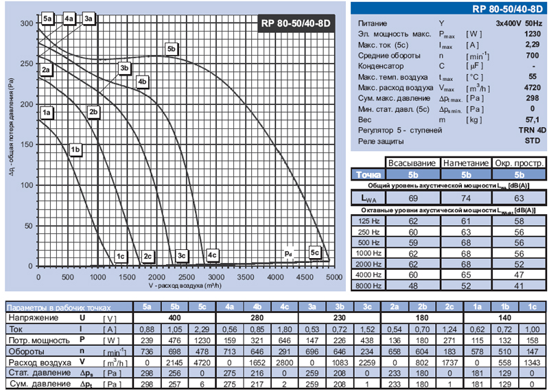
Task: Select the 4a curve label on chart
Action: coord(69,19)
